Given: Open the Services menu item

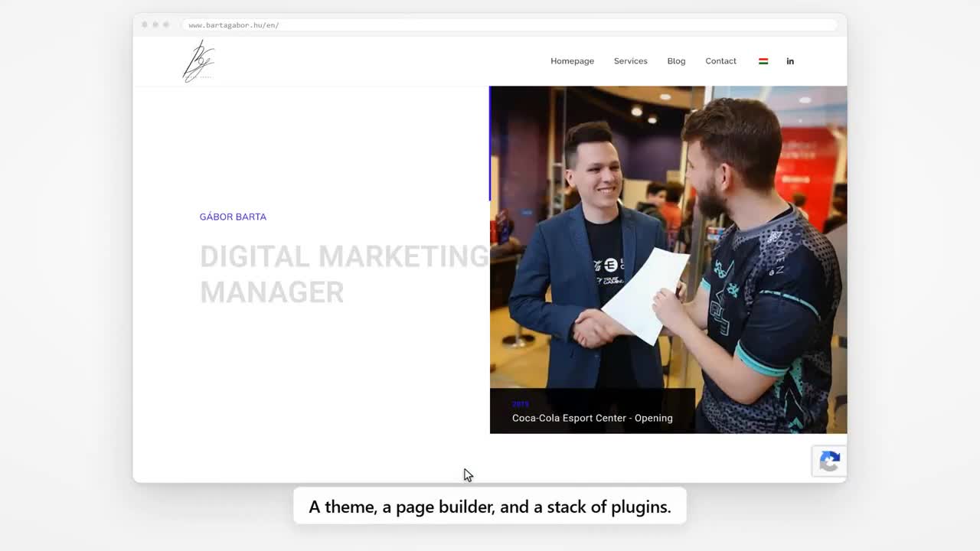Looking at the screenshot, I should (630, 61).
